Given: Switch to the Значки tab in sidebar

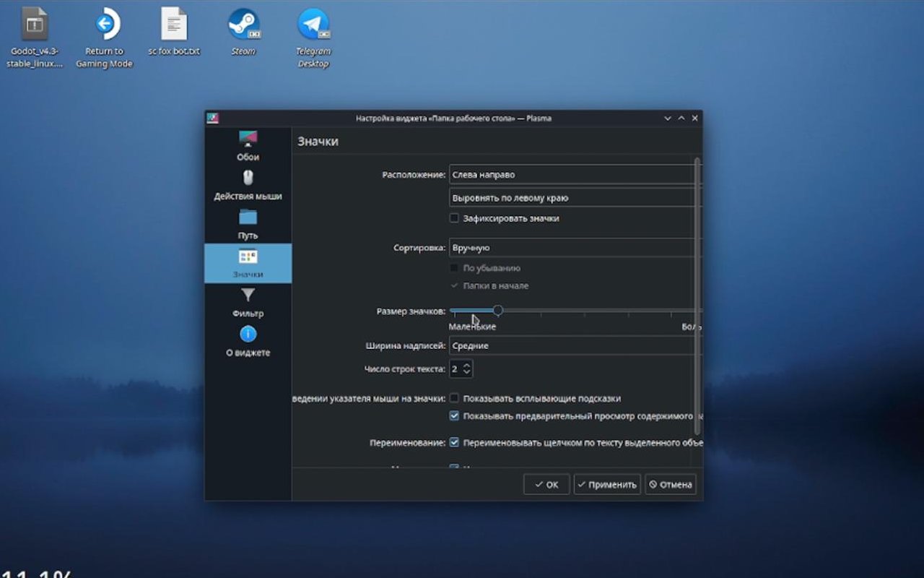Looking at the screenshot, I should 248,263.
